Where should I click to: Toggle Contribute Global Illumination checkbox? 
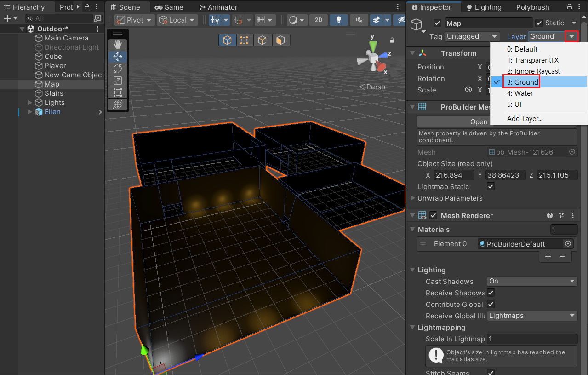491,304
